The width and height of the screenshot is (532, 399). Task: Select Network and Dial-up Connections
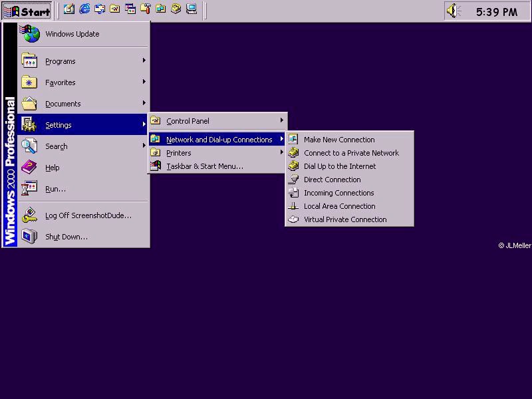217,140
